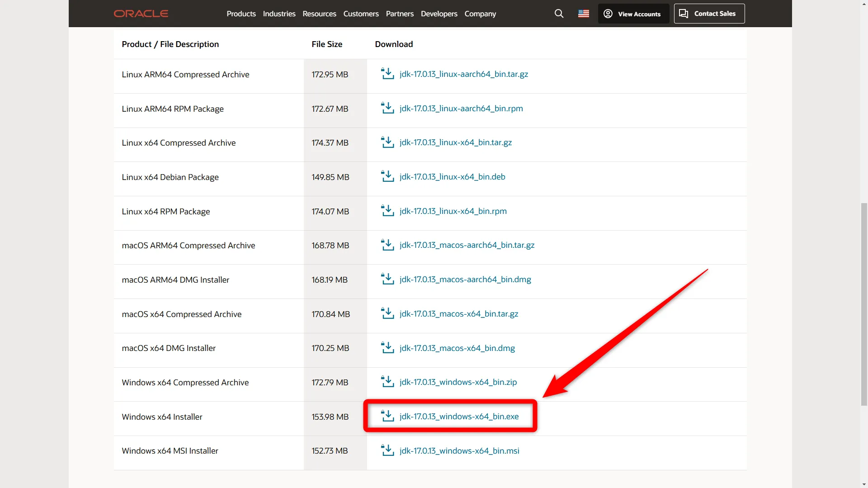Select the 168.78 MB file size
Viewport: 868px width, 488px height.
[x=330, y=245]
